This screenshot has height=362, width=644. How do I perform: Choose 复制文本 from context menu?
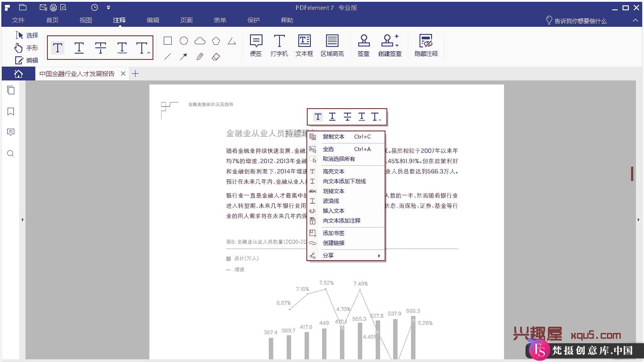click(346, 137)
